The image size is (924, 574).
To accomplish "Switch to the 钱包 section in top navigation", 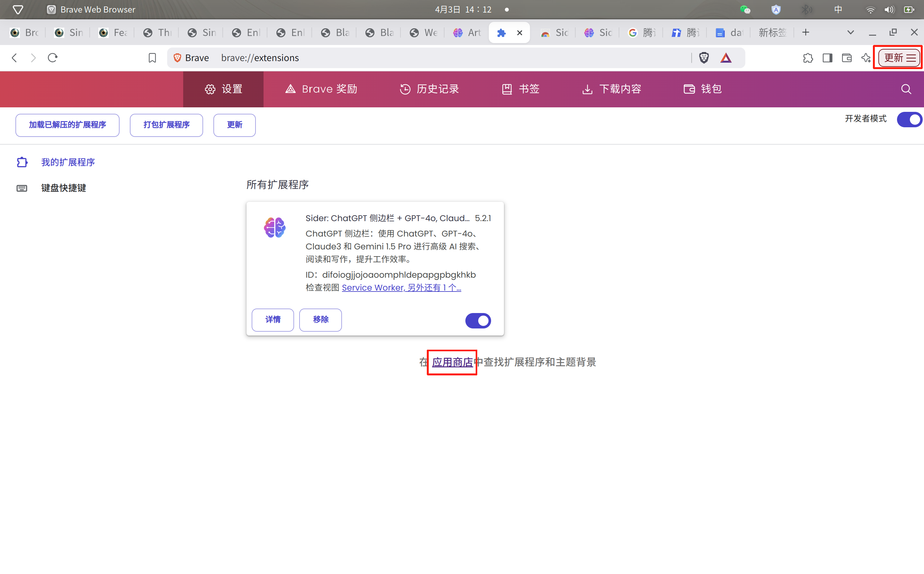I will click(702, 89).
